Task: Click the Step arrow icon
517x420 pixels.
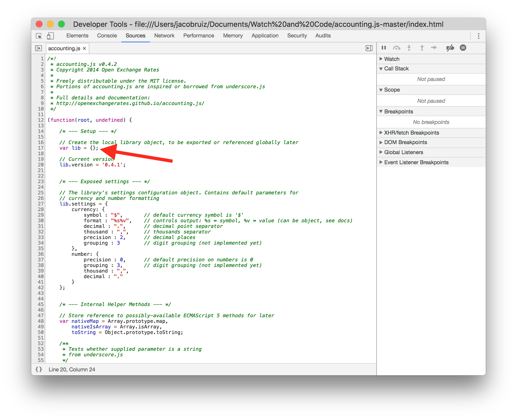Action: point(434,48)
